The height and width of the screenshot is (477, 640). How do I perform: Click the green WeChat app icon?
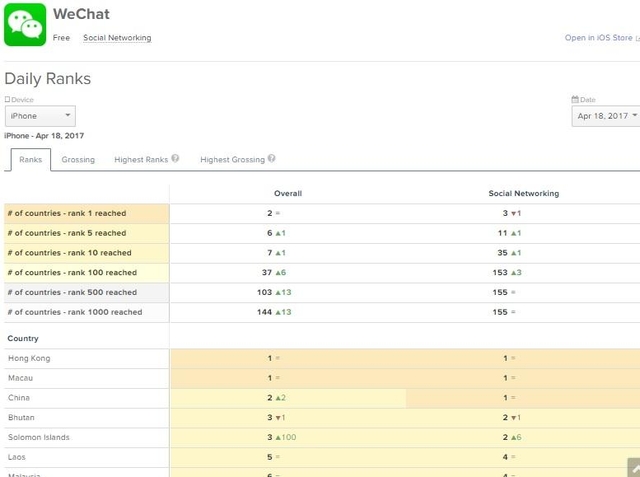(x=25, y=25)
